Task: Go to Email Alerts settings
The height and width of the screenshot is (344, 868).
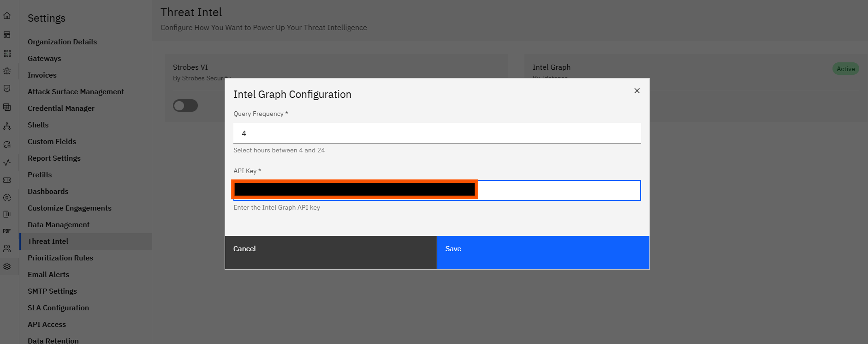Action: coord(48,274)
